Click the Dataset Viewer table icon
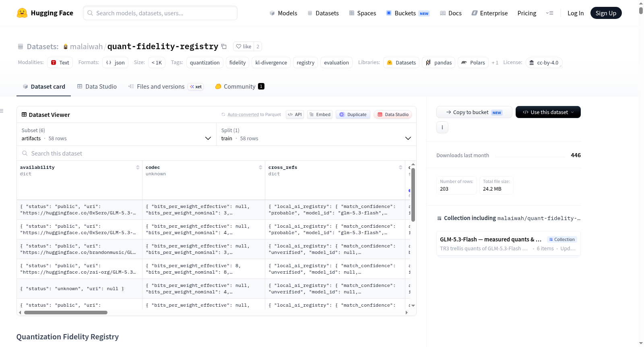This screenshot has height=347, width=644. coord(24,114)
